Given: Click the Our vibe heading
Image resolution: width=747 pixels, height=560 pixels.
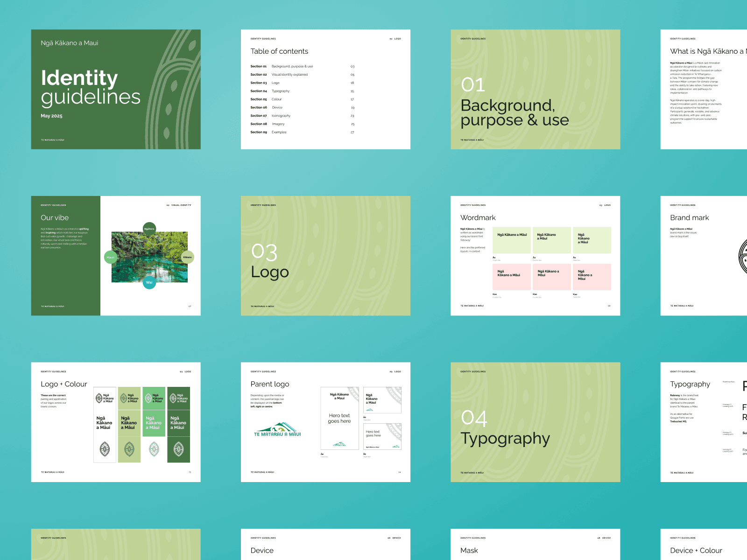Looking at the screenshot, I should tap(55, 217).
